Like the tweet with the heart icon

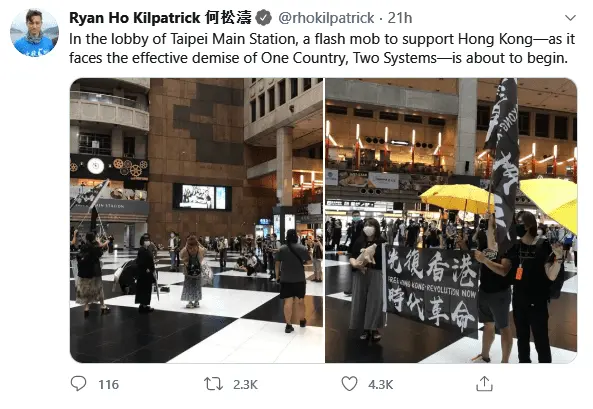(349, 384)
